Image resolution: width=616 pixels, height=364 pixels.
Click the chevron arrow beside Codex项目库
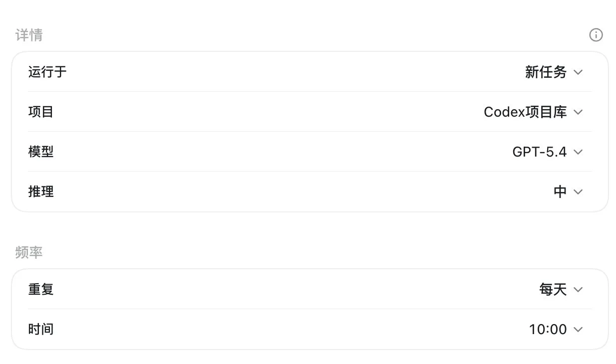click(x=578, y=112)
